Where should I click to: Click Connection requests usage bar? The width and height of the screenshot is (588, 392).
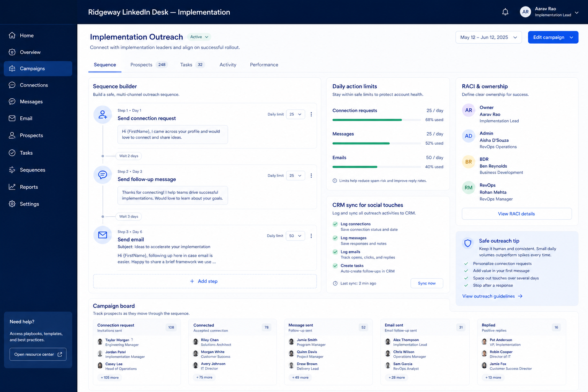377,120
